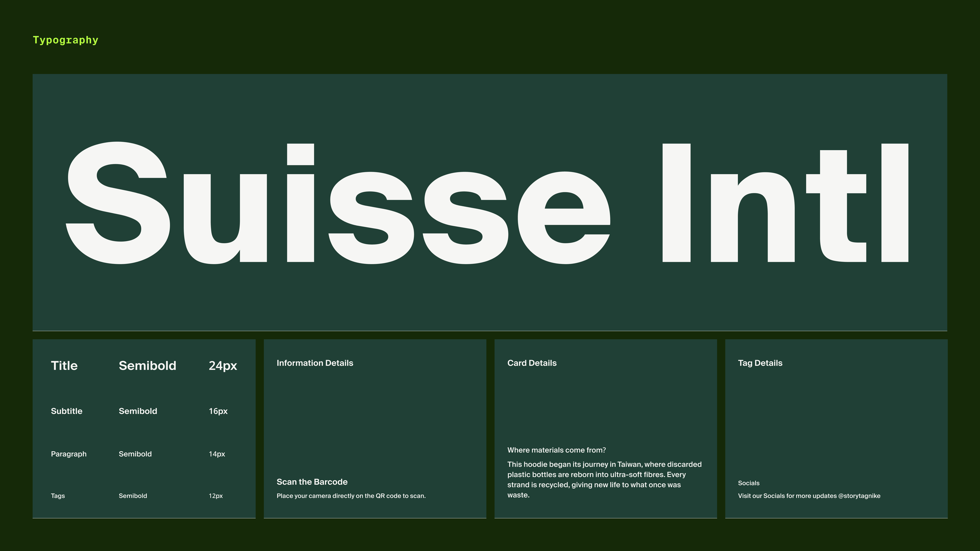Click the Tags label
Screen dimensions: 980x551
coord(58,496)
